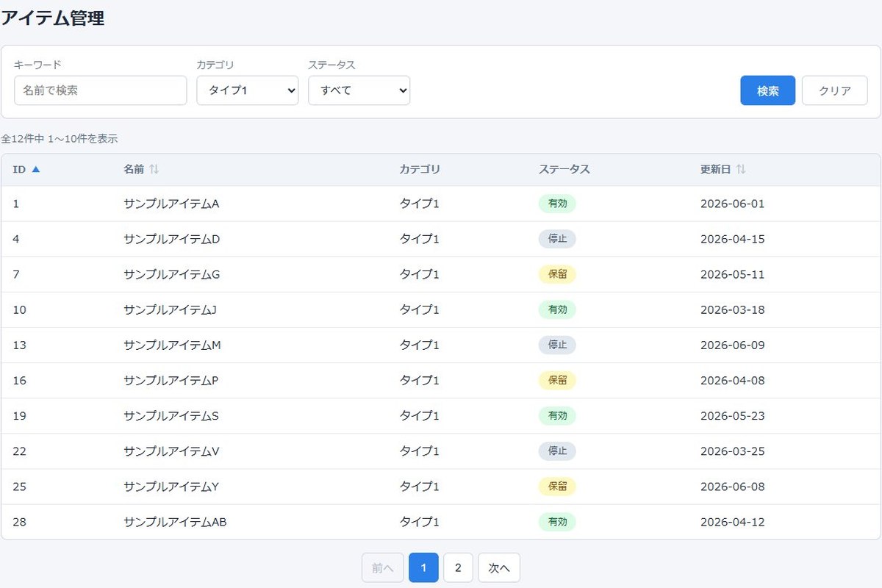882x588 pixels.
Task: Click ID cell 28
Action: pyautogui.click(x=20, y=522)
